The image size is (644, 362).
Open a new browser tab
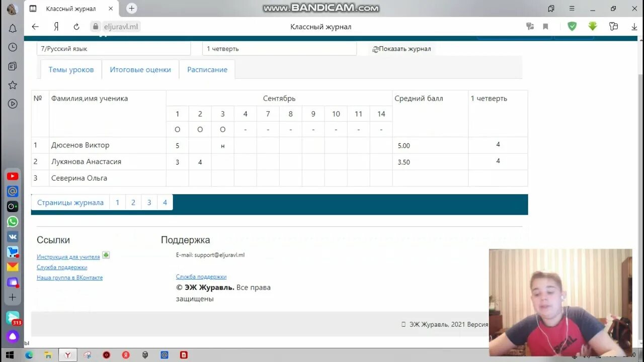point(132,8)
